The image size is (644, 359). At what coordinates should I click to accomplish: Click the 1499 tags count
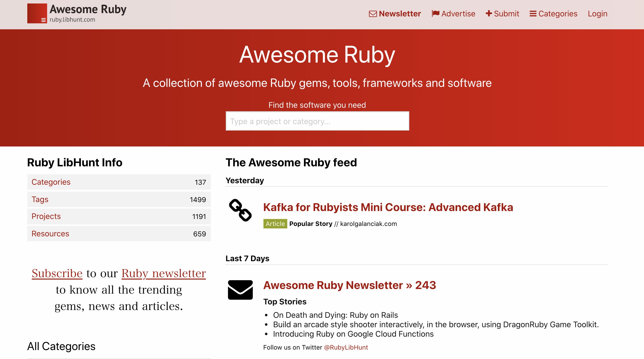coord(198,200)
